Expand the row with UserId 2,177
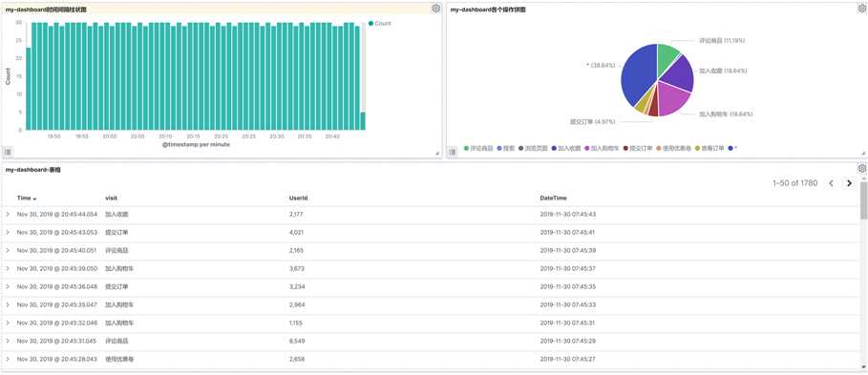Image resolution: width=868 pixels, height=375 pixels. coord(8,214)
